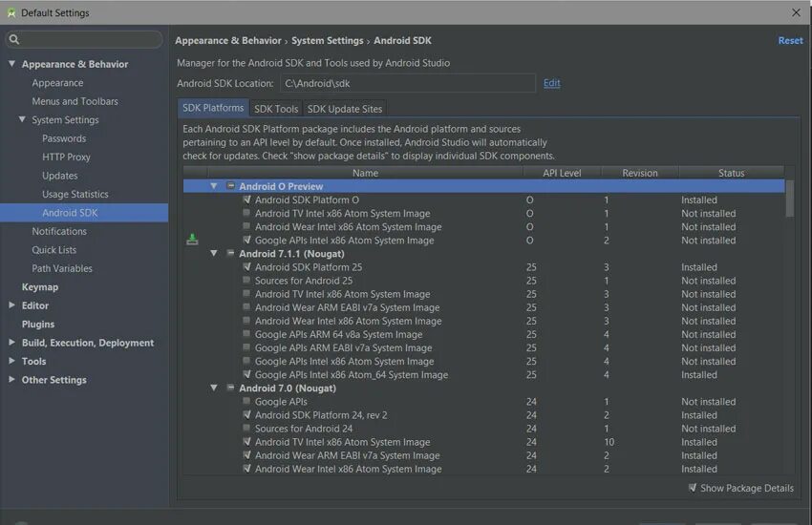Select Android Wear Intel x86 Atom System Image 24 row

click(x=484, y=469)
